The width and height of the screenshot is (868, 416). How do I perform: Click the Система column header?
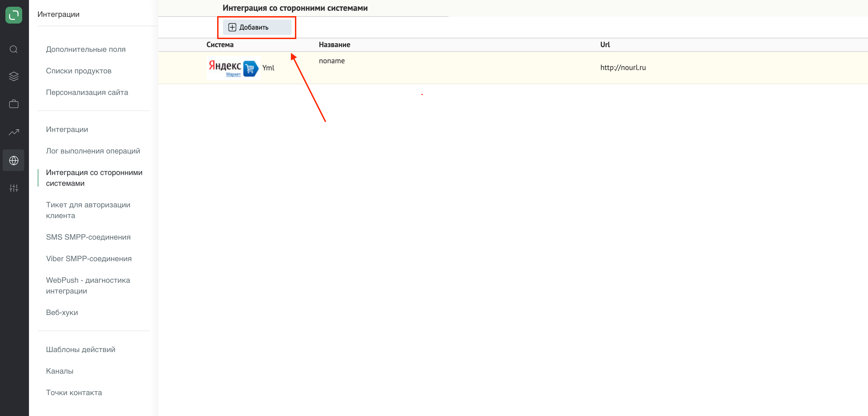pos(220,44)
